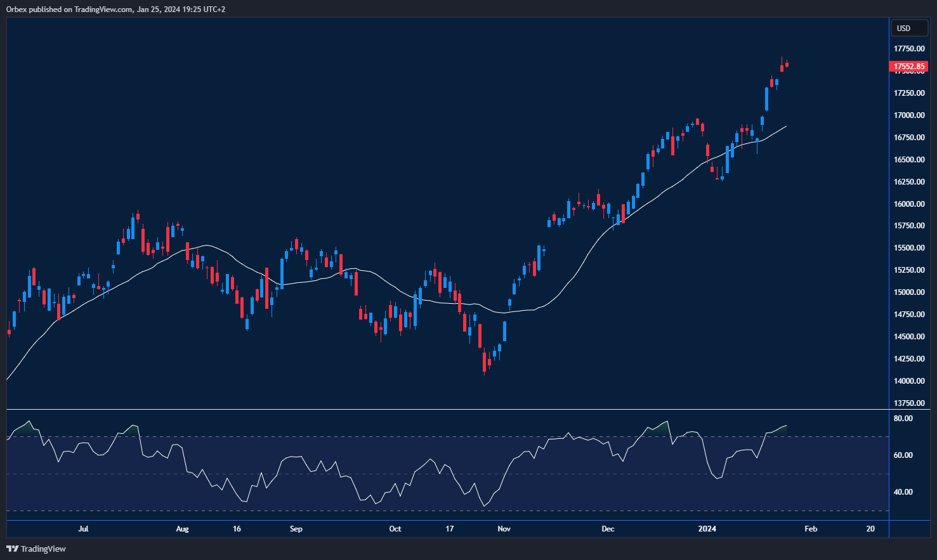
Task: Click the lowest red candle near 14250
Action: pyautogui.click(x=485, y=361)
